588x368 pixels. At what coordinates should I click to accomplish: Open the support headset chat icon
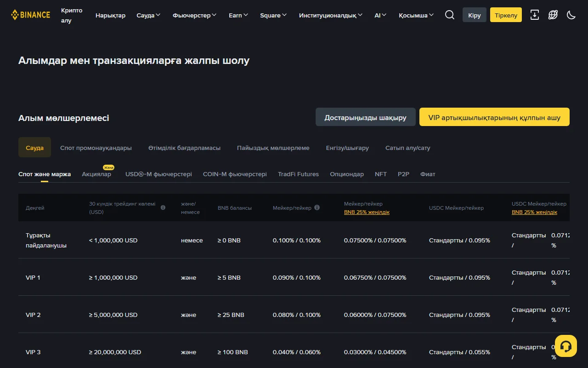pyautogui.click(x=566, y=346)
